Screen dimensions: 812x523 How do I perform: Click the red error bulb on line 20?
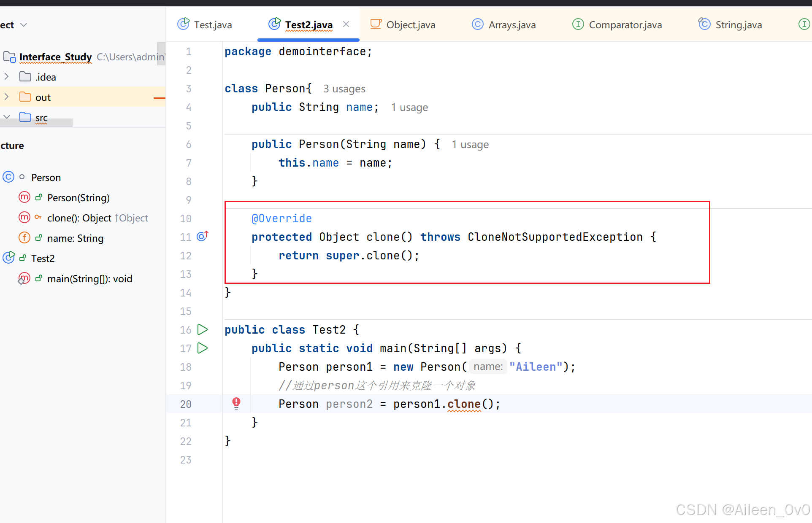click(x=236, y=403)
